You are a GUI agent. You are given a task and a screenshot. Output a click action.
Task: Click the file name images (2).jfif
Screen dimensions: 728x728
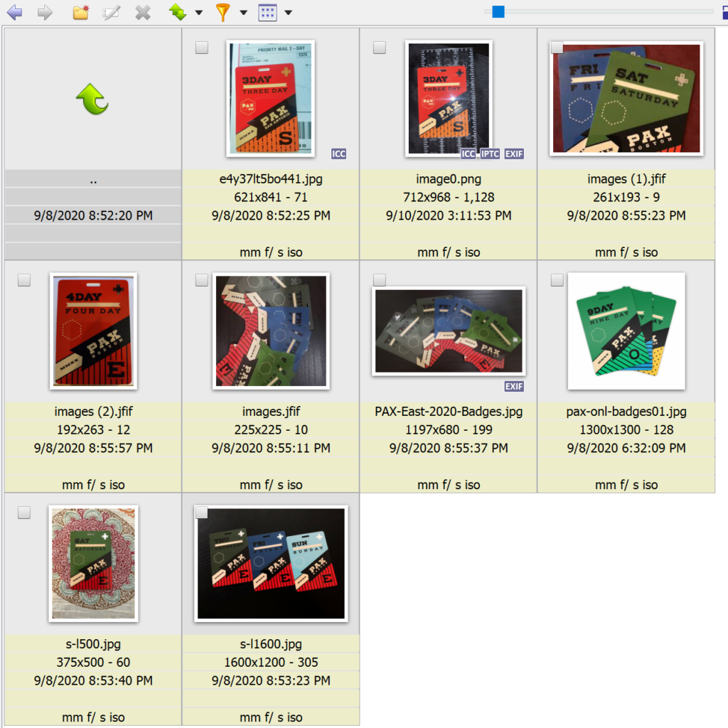pos(93,412)
